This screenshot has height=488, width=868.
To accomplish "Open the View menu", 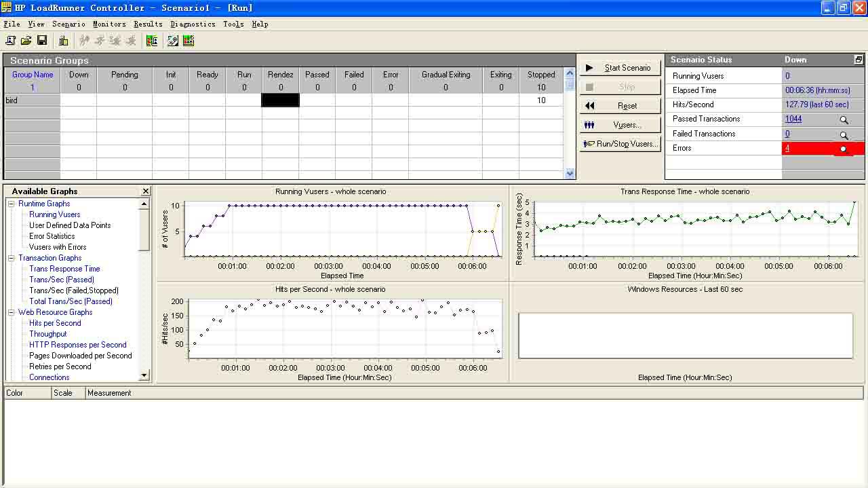I will [x=36, y=24].
